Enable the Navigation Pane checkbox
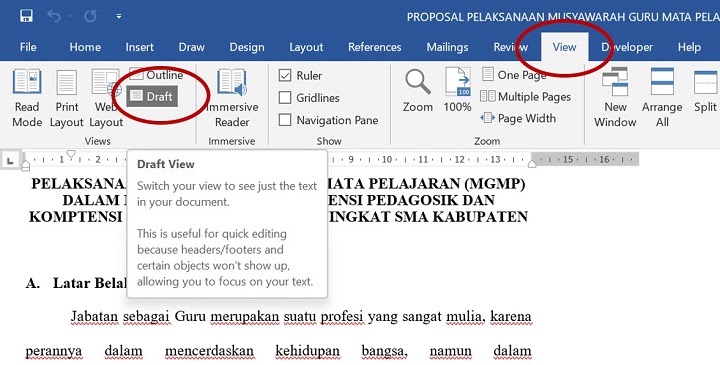The image size is (720, 365). (285, 120)
